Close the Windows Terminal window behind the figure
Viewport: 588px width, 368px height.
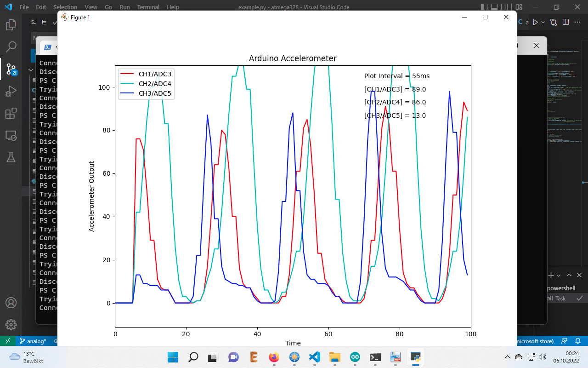tap(536, 46)
